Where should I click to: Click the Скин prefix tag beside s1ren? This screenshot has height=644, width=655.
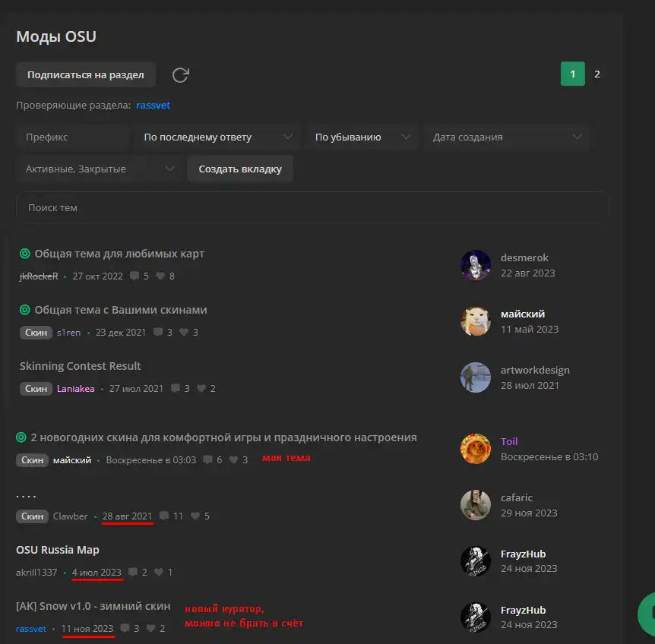[36, 332]
